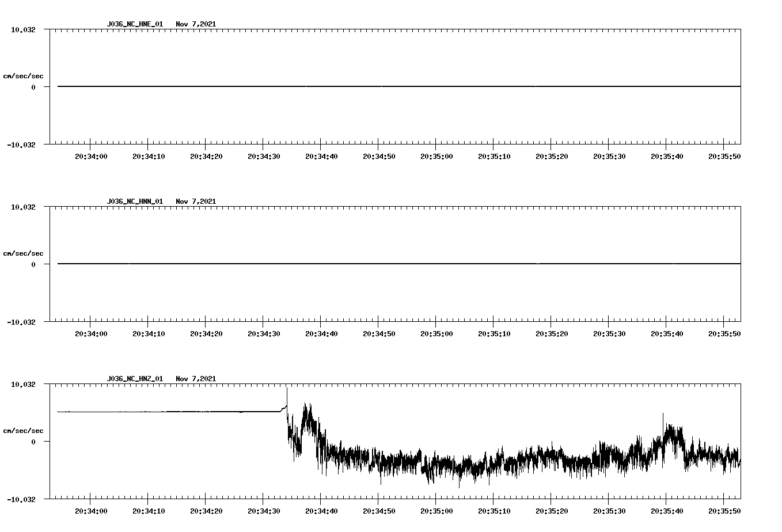
Task: Select the 10.032 upper limit on HNZ plot
Action: (x=23, y=384)
